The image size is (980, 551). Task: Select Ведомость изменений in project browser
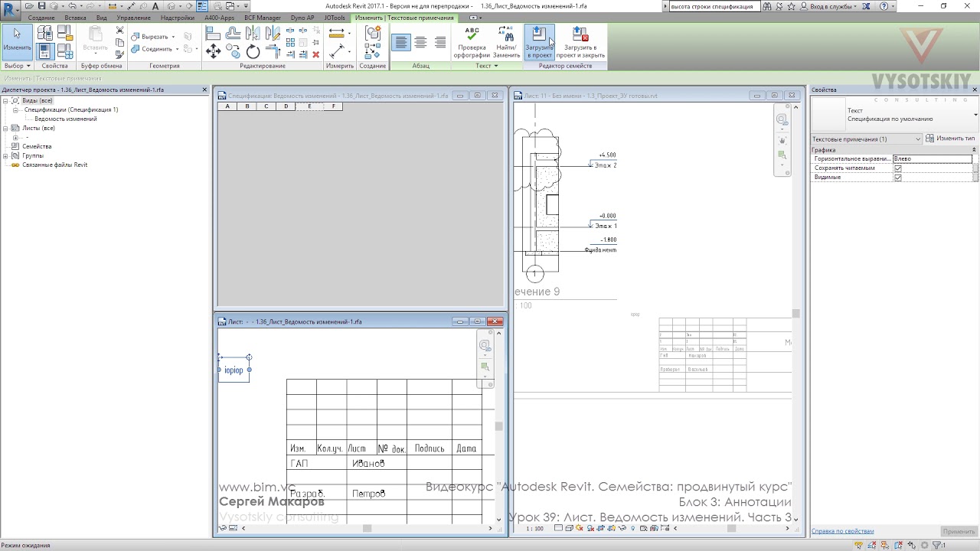click(x=66, y=119)
